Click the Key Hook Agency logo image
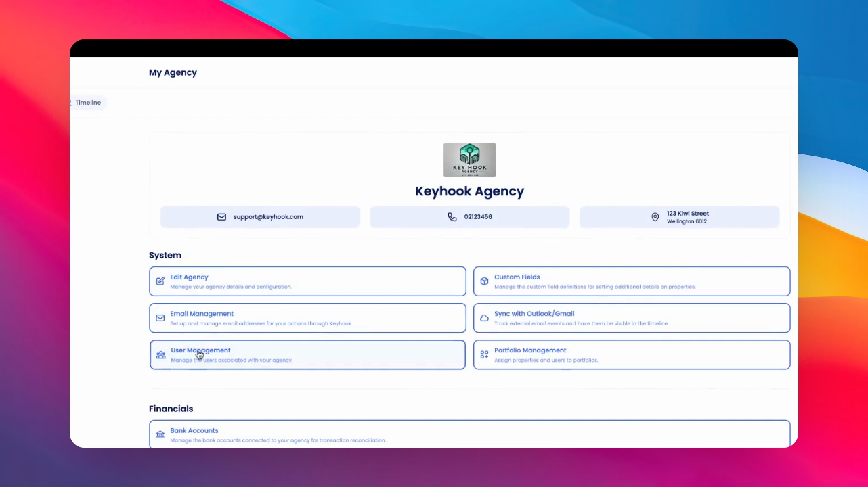Image resolution: width=868 pixels, height=487 pixels. (x=470, y=160)
